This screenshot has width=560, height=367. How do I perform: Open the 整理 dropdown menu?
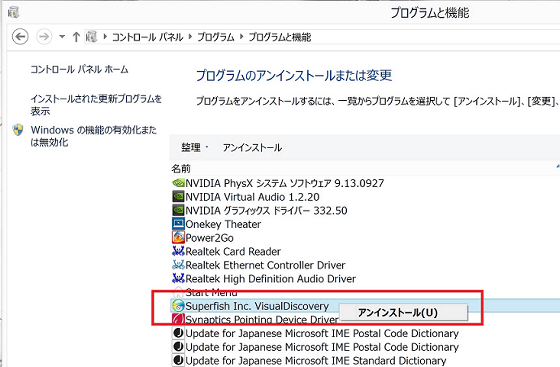pyautogui.click(x=195, y=147)
